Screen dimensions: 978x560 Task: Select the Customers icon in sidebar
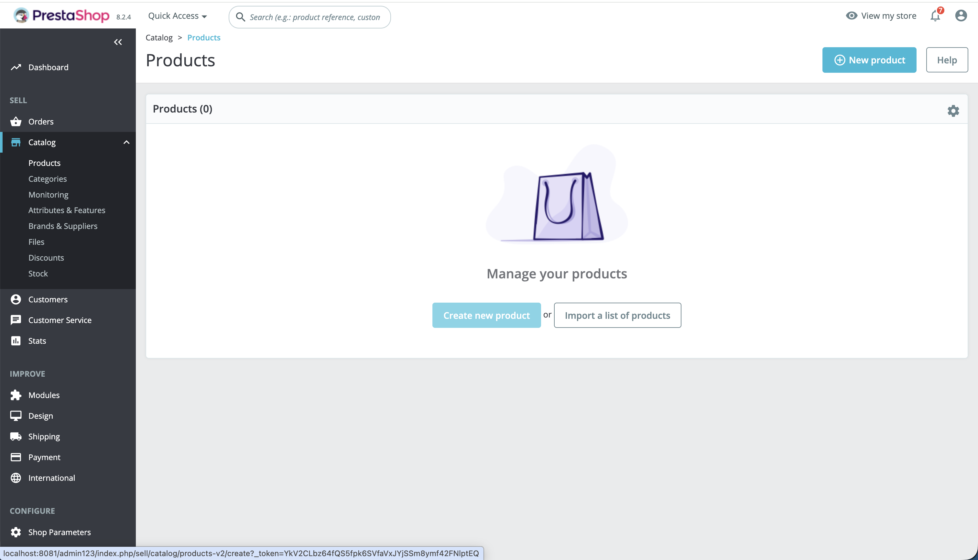16,299
